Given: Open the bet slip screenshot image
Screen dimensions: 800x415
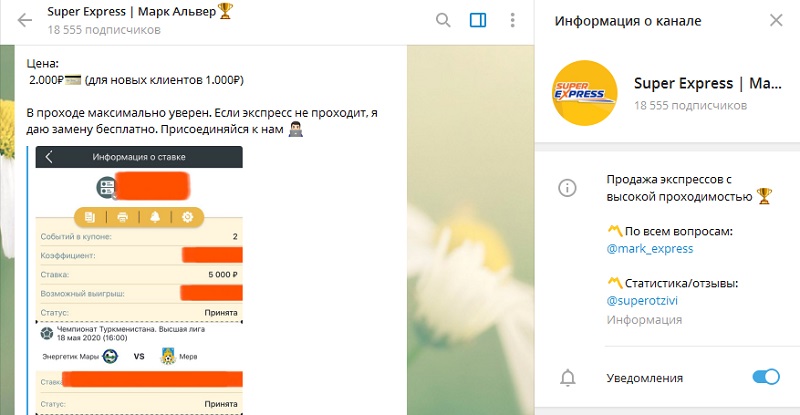Looking at the screenshot, I should point(139,280).
